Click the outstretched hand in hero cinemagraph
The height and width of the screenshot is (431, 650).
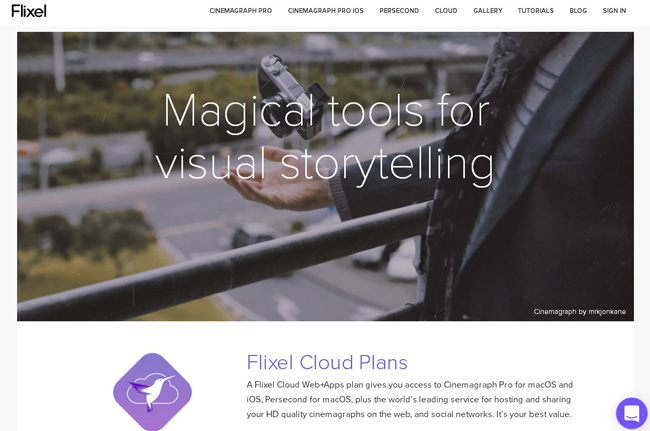pyautogui.click(x=274, y=178)
